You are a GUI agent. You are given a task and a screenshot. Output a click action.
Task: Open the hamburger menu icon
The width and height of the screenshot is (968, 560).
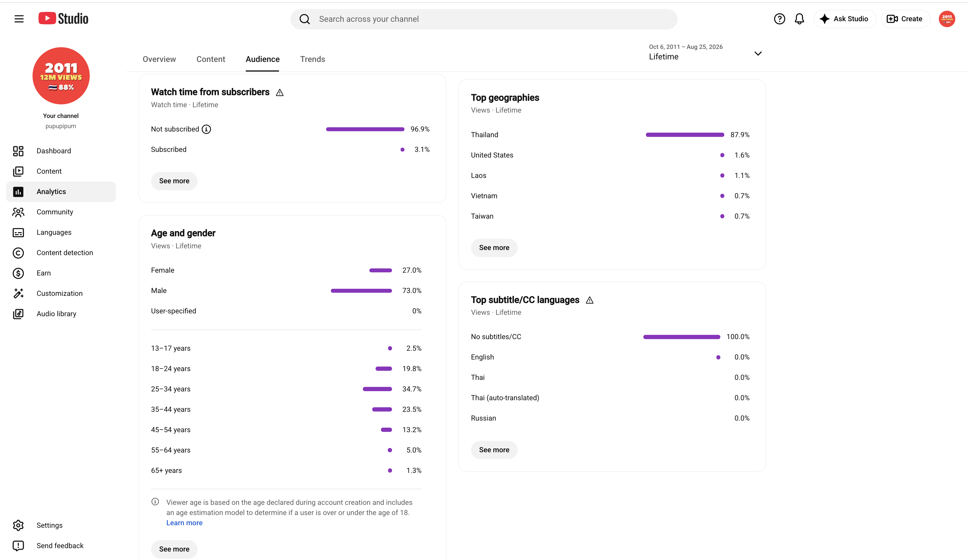pyautogui.click(x=19, y=19)
